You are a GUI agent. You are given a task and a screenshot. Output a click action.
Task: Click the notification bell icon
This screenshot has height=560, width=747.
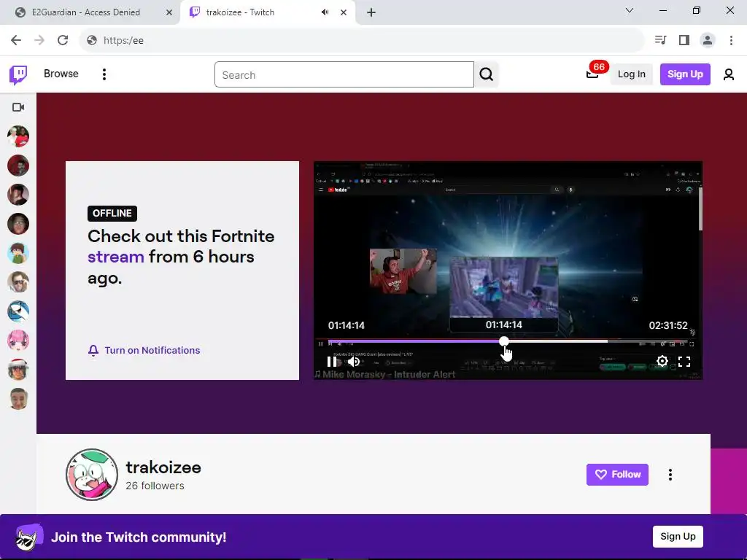93,351
